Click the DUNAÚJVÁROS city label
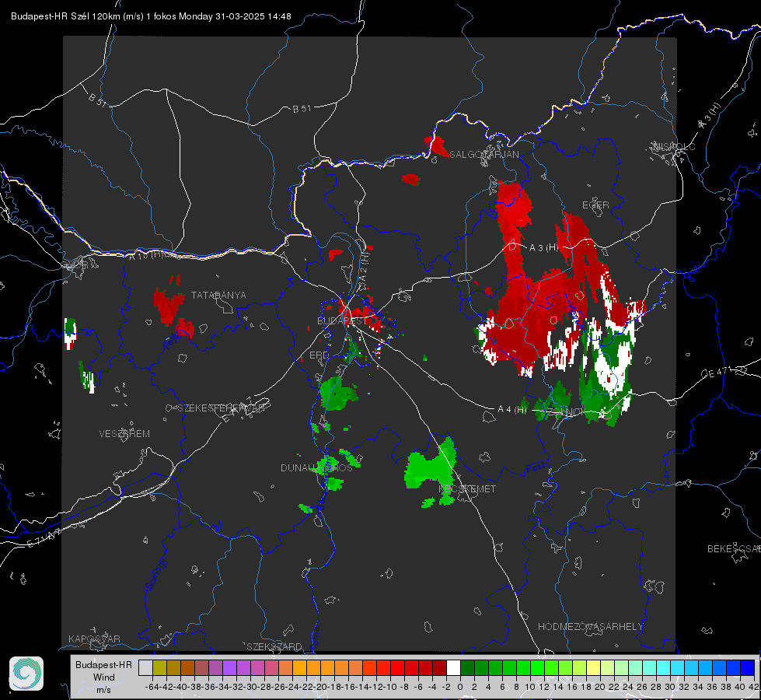 click(x=316, y=467)
